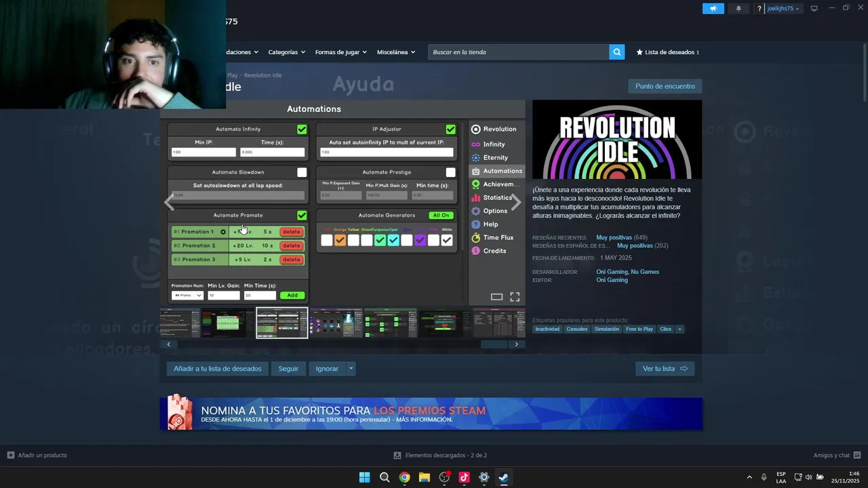
Task: Click the wide rectangle view icon on the screenshot
Action: click(x=496, y=297)
